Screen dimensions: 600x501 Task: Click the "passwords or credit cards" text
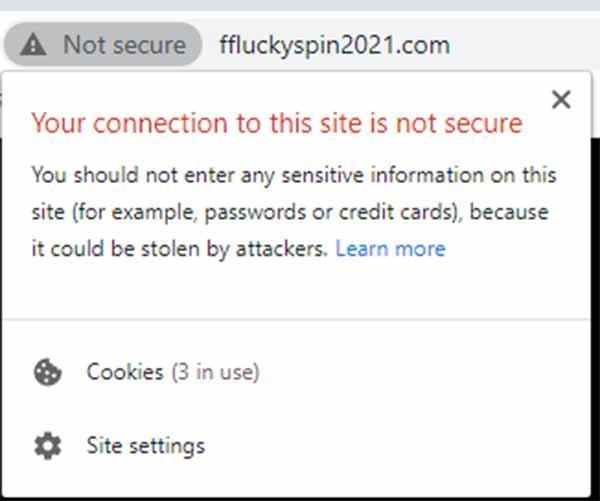tap(331, 212)
